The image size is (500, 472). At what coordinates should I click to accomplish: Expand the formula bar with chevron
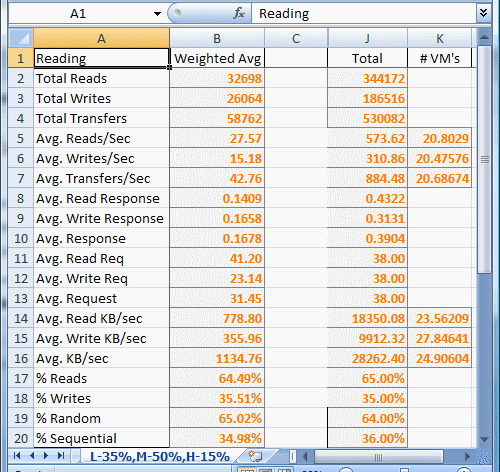tap(483, 13)
